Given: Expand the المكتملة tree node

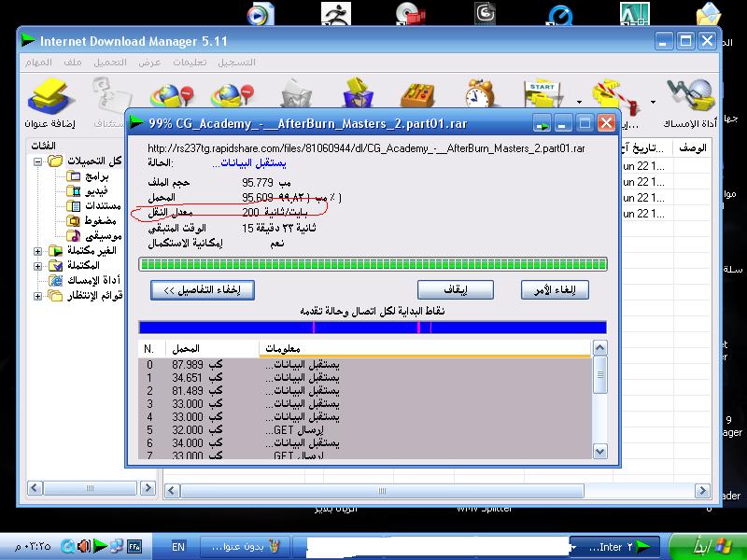Looking at the screenshot, I should pyautogui.click(x=37, y=266).
